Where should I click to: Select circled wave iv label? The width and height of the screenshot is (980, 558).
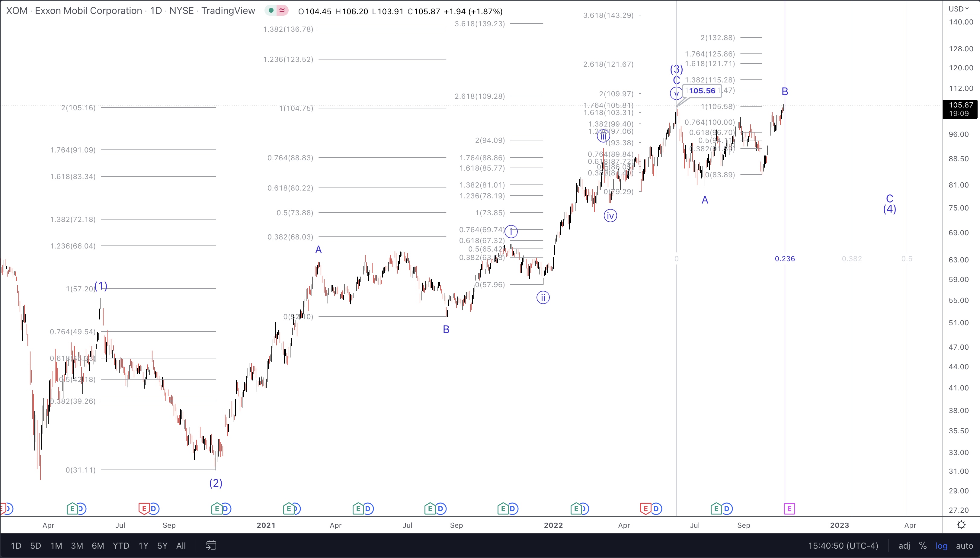[610, 216]
